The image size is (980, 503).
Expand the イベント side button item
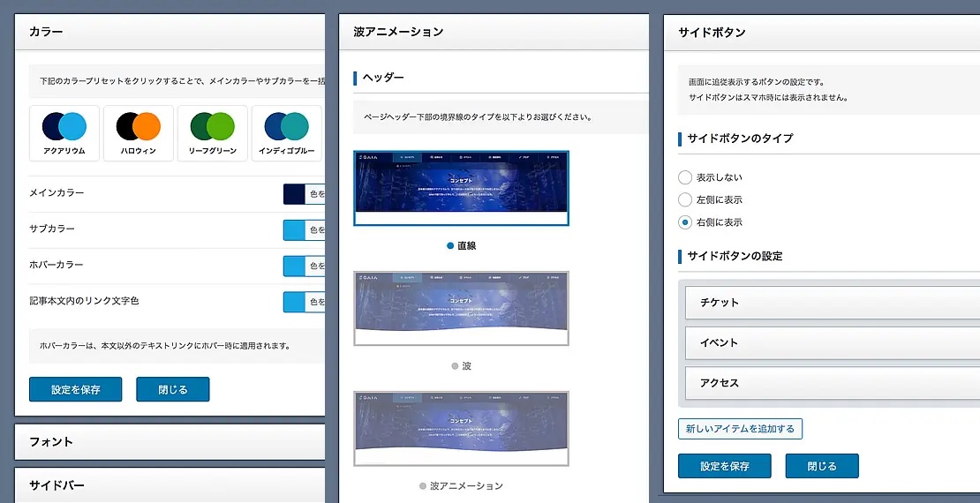click(x=830, y=343)
